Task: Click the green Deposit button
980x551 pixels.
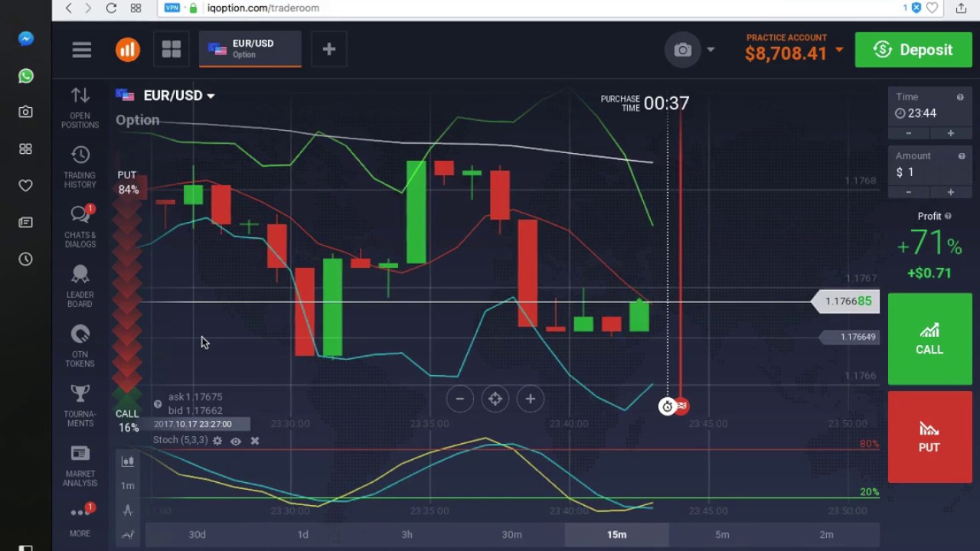Action: tap(913, 50)
